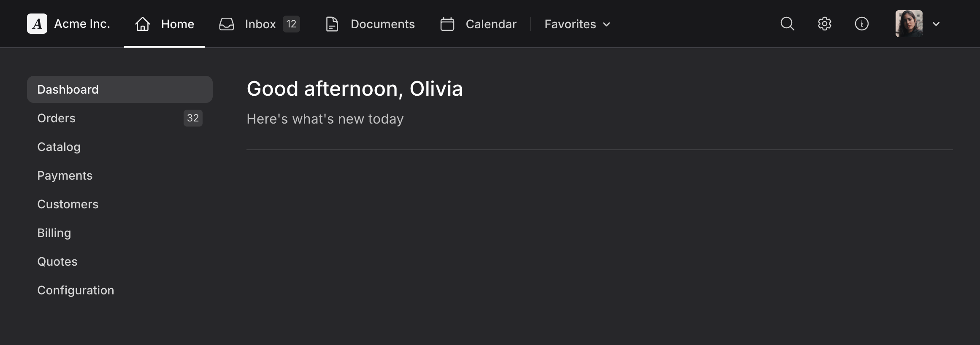Click Olivia's profile avatar
The image size is (980, 345).
pos(909,24)
